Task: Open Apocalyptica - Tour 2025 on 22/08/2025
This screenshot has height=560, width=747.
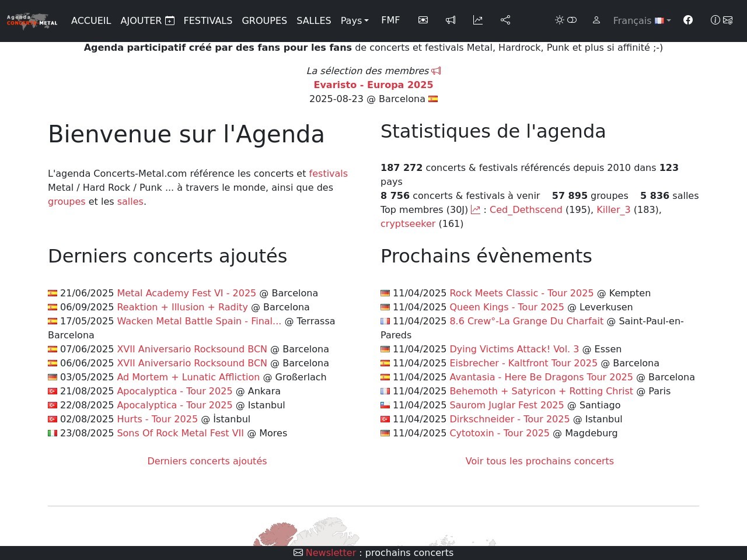Action: tap(174, 405)
